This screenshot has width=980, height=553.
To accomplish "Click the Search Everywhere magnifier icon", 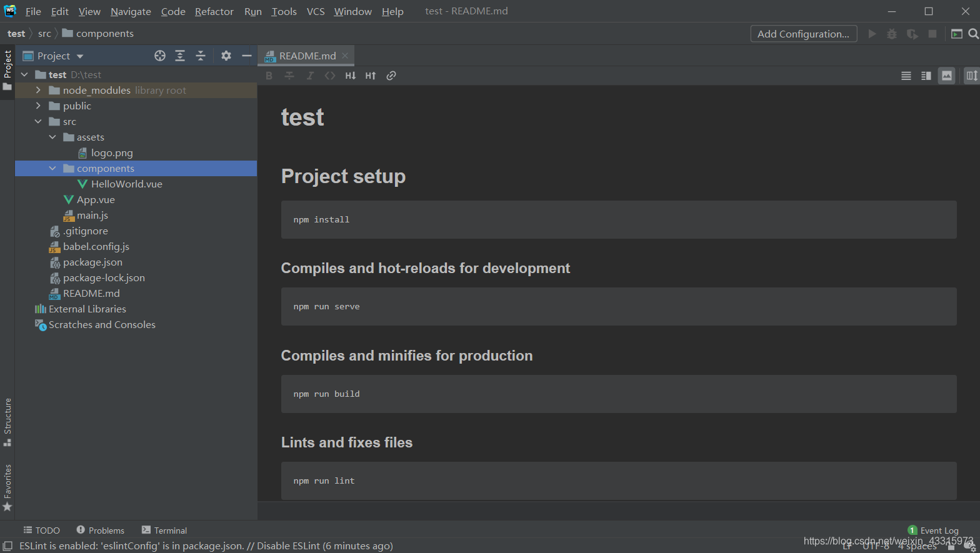I will click(973, 34).
